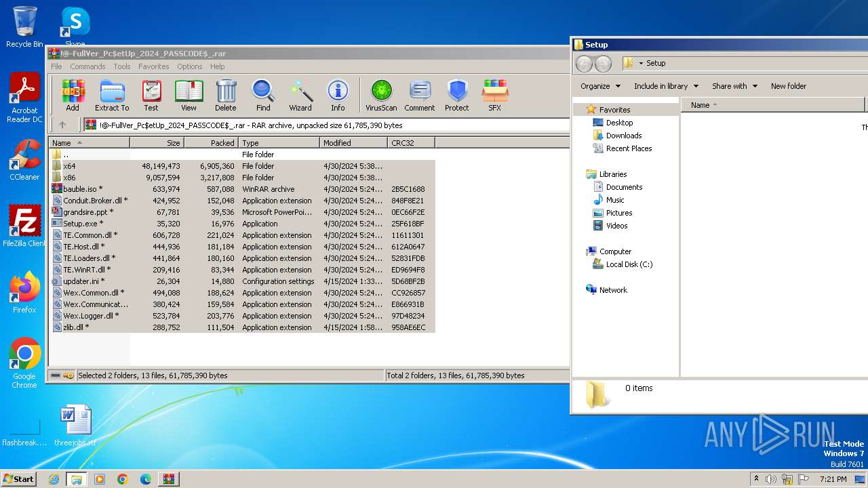Select Desktop in the navigation pane

[619, 123]
